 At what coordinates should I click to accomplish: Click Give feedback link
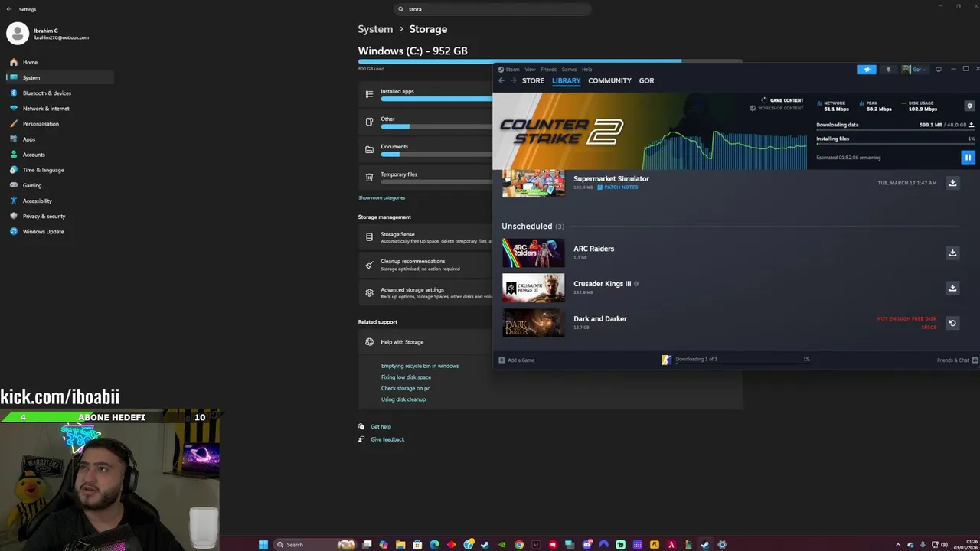387,439
